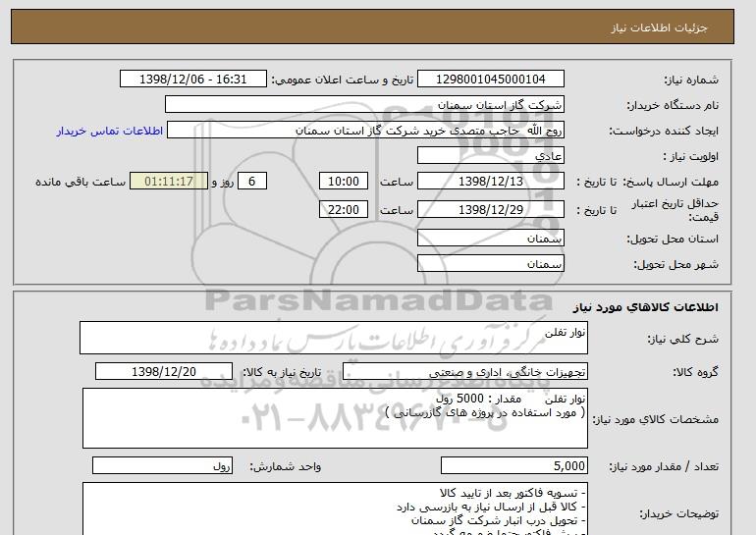Viewport: 756px width, 535px height.
Task: Click the label مشخصات کالای مورد نیاز
Action: pos(656,419)
